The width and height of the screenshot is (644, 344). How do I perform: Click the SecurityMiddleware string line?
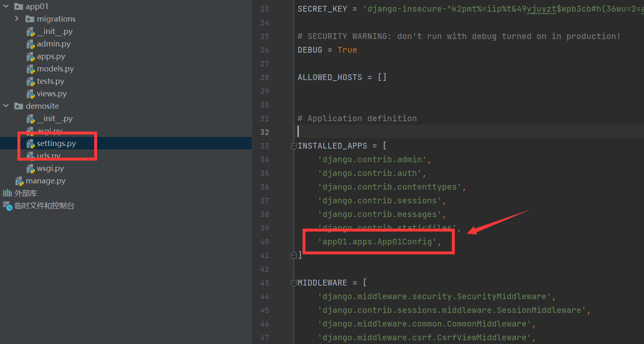pyautogui.click(x=434, y=296)
